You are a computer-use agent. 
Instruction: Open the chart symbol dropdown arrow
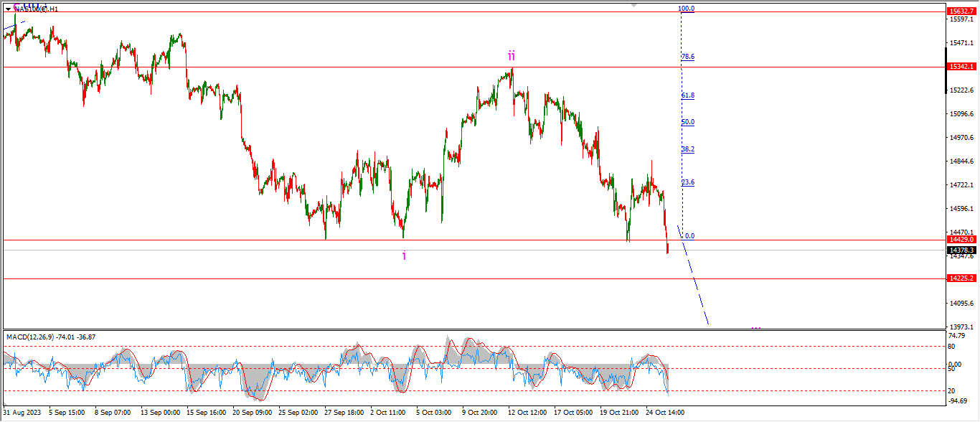(8, 9)
